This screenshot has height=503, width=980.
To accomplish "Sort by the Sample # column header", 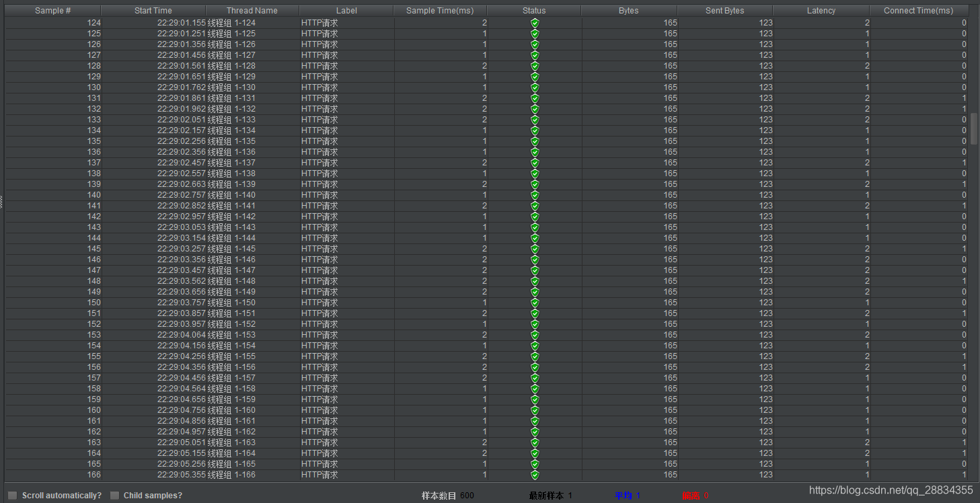I will 53,11.
